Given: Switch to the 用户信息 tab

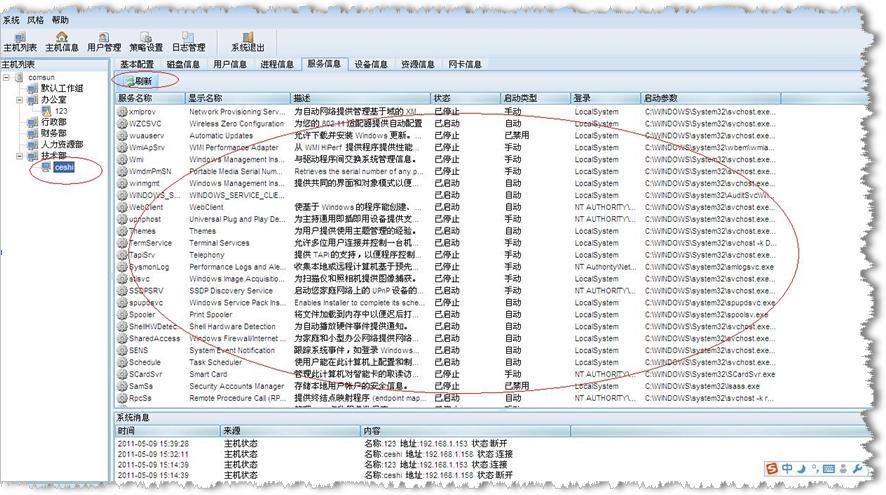Looking at the screenshot, I should coord(230,64).
